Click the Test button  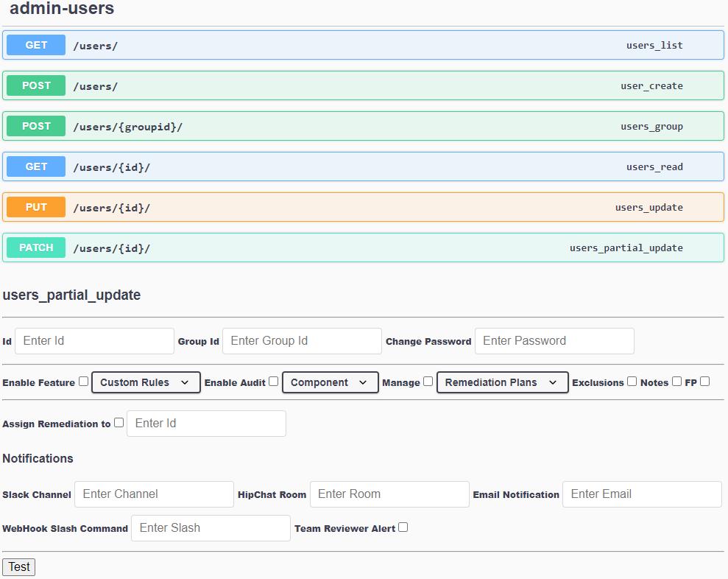[x=18, y=566]
